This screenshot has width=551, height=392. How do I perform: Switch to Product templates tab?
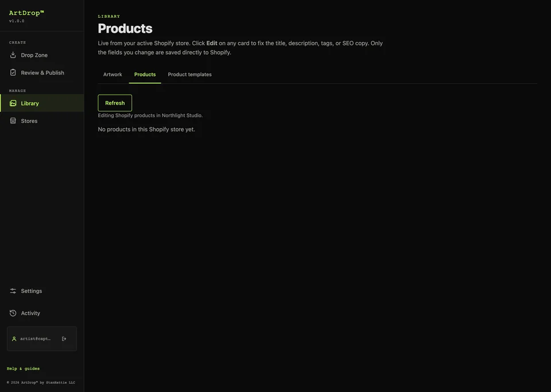(x=190, y=75)
